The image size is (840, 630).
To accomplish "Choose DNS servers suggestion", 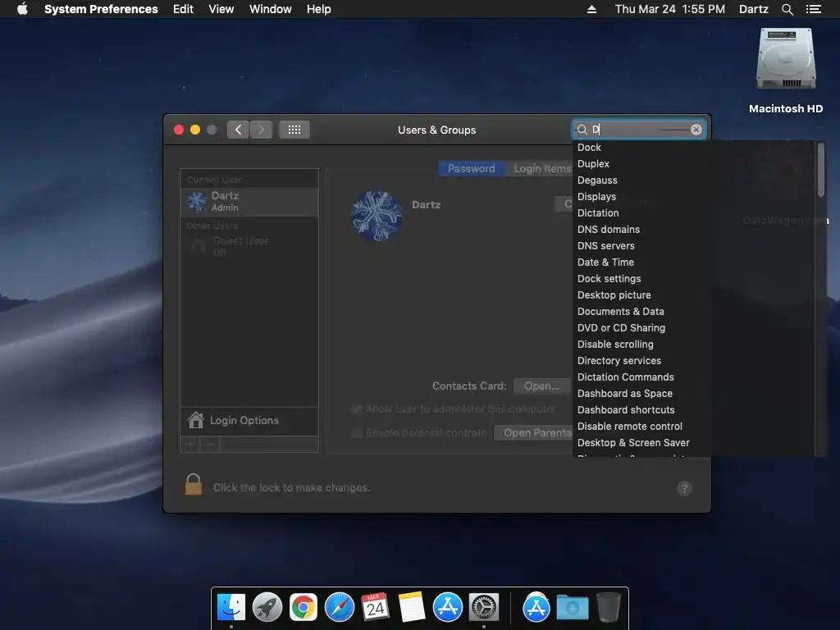I will 606,246.
